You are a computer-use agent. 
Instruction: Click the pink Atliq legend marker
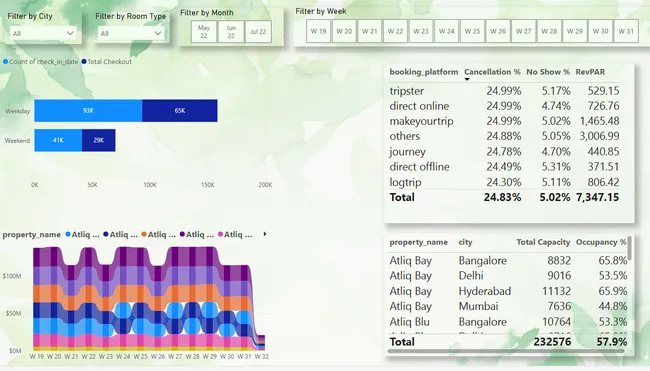pos(221,234)
